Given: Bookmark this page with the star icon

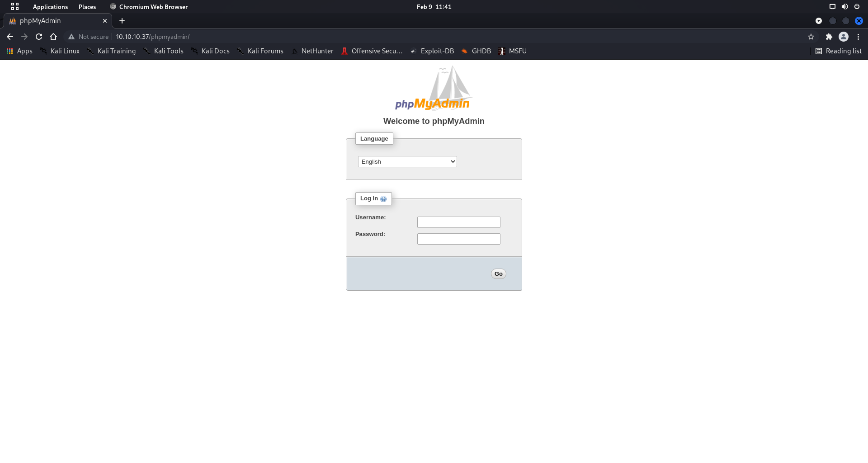Looking at the screenshot, I should tap(811, 37).
